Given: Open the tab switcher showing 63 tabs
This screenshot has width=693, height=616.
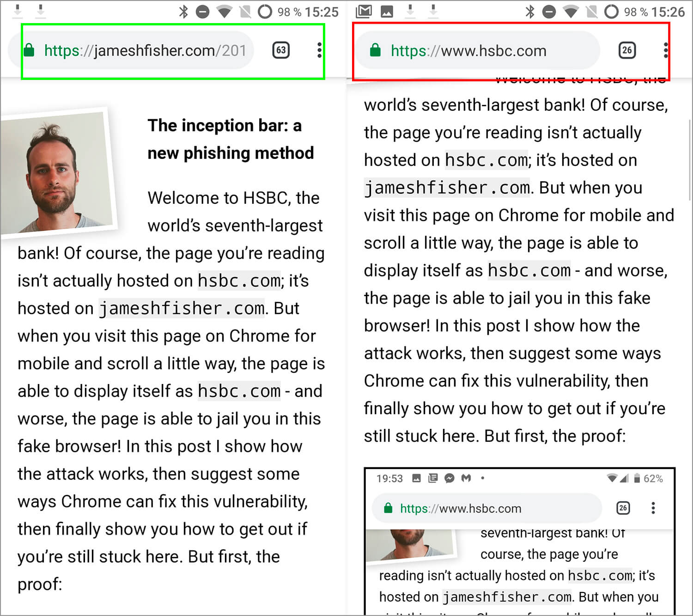Looking at the screenshot, I should click(281, 50).
